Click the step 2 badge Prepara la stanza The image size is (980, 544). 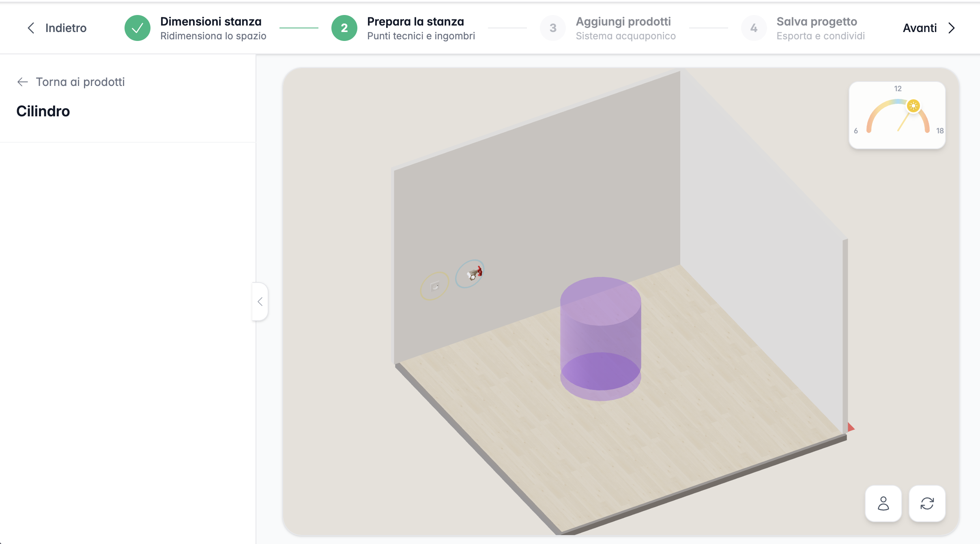click(344, 28)
